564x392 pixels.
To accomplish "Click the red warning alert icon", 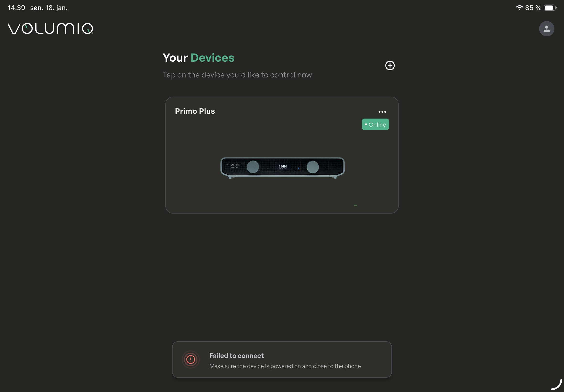I will pyautogui.click(x=190, y=359).
